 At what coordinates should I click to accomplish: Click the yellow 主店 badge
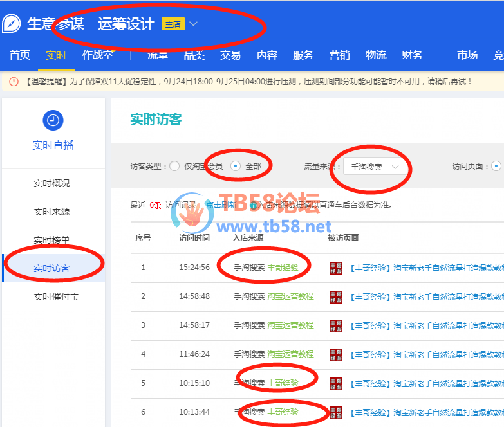tap(173, 24)
